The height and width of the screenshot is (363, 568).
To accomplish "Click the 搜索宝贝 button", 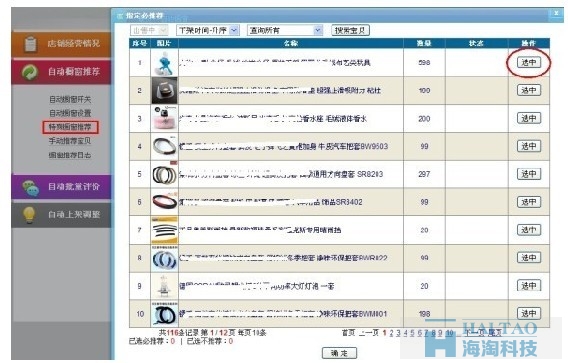I will click(350, 30).
